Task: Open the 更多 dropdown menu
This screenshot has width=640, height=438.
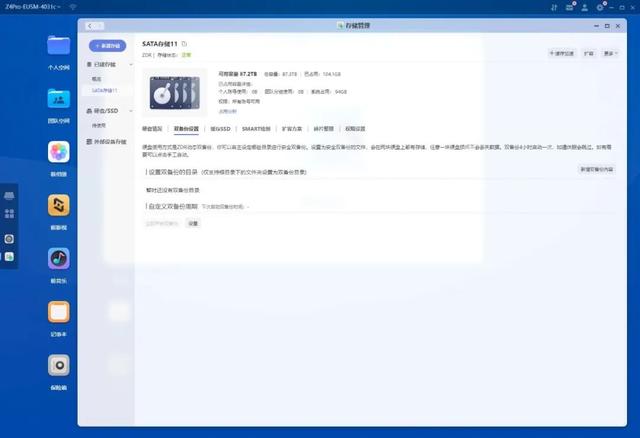Action: pos(611,53)
